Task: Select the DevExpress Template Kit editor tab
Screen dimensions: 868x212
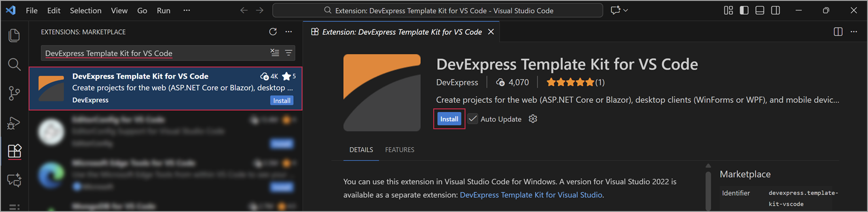Action: click(402, 32)
